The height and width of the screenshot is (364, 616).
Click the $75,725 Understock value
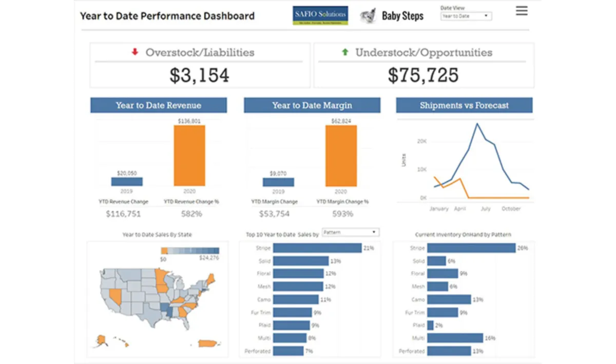[x=423, y=75]
